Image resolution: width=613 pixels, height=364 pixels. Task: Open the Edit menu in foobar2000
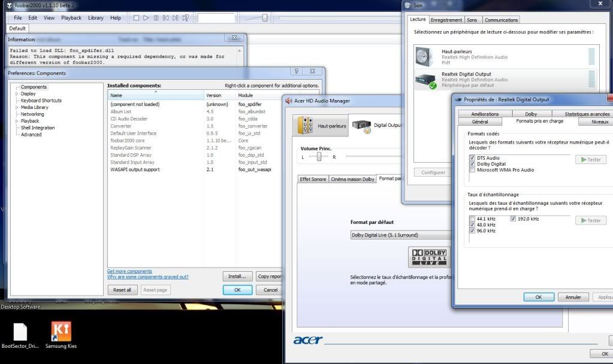33,18
